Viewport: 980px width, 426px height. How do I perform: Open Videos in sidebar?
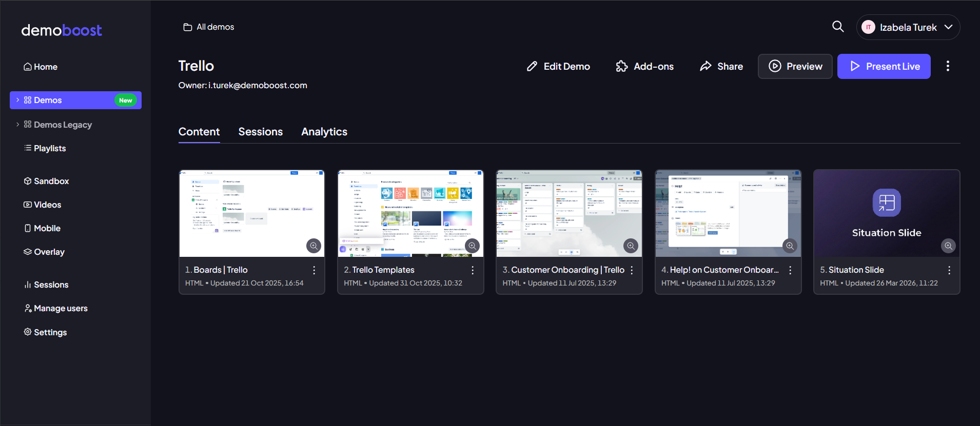[43, 205]
